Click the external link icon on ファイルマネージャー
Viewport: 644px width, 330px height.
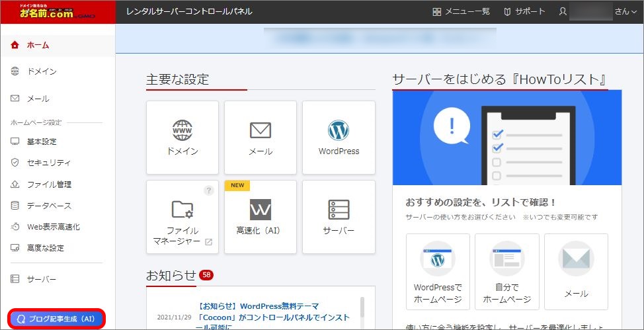point(209,242)
